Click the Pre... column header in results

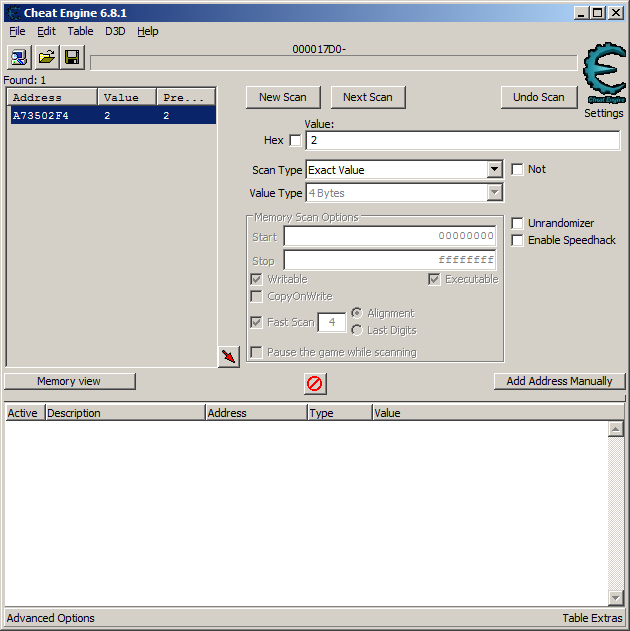pos(186,97)
